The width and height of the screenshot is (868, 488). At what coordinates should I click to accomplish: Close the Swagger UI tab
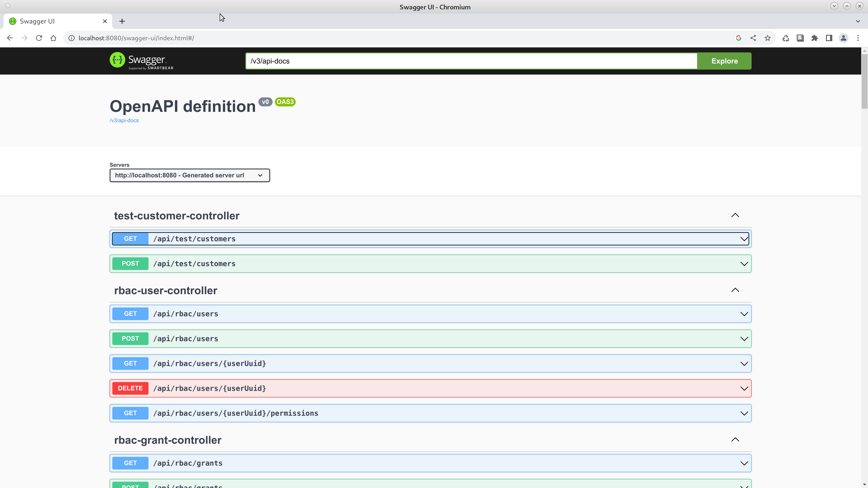click(105, 21)
